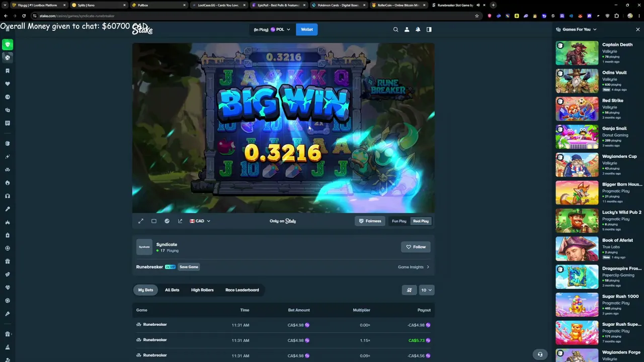Open site information icon in address bar
The height and width of the screenshot is (362, 644).
(x=35, y=16)
